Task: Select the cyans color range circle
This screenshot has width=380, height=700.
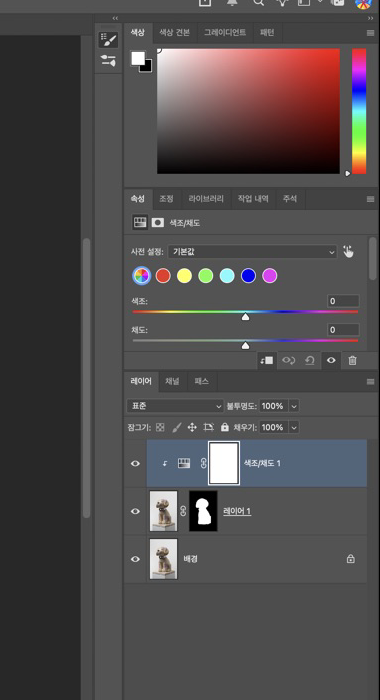Action: click(x=227, y=275)
